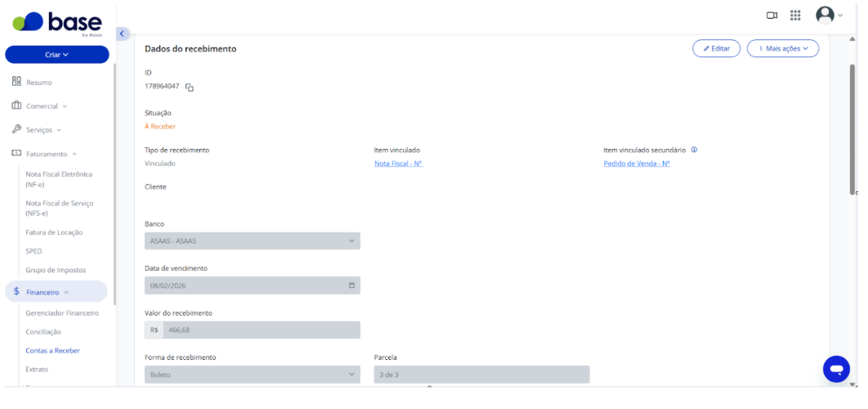
Task: Open the chat support bubble
Action: [836, 369]
